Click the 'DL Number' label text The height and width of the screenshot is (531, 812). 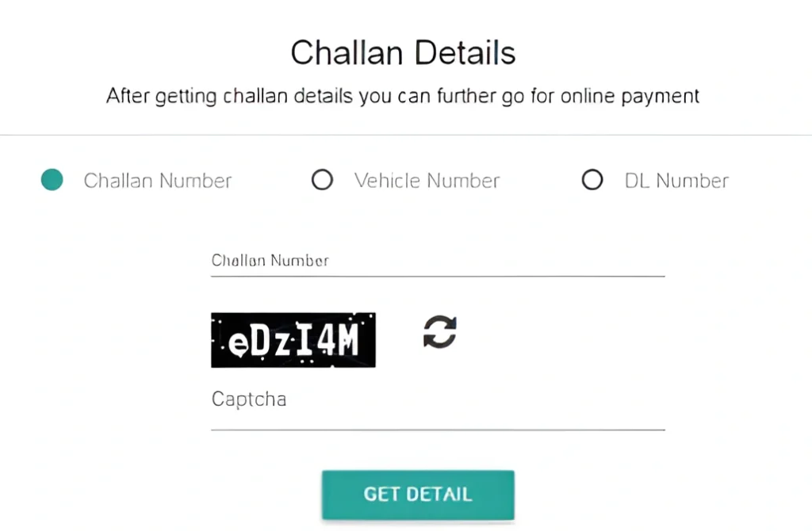point(676,181)
